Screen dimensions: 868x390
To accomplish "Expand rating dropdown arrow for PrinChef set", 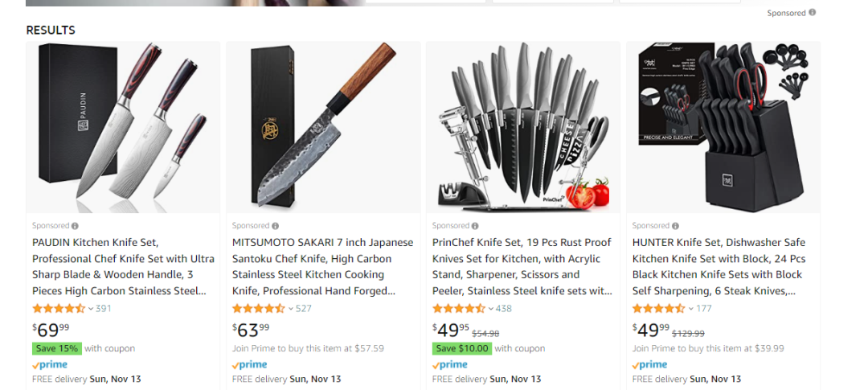I will [x=491, y=309].
